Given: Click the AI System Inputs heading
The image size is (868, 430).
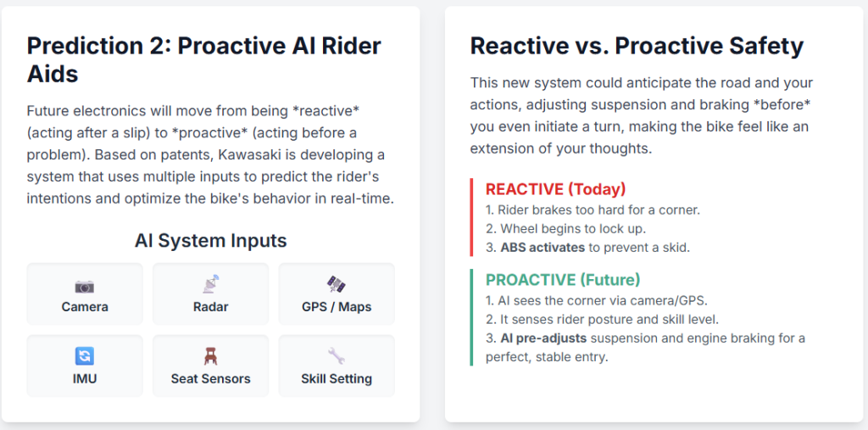Looking at the screenshot, I should [210, 241].
